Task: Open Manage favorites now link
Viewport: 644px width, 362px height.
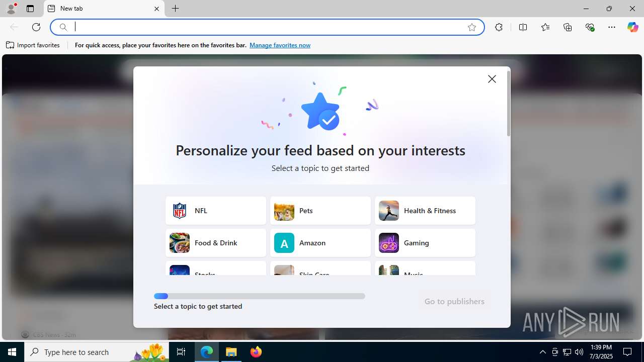Action: tap(280, 45)
